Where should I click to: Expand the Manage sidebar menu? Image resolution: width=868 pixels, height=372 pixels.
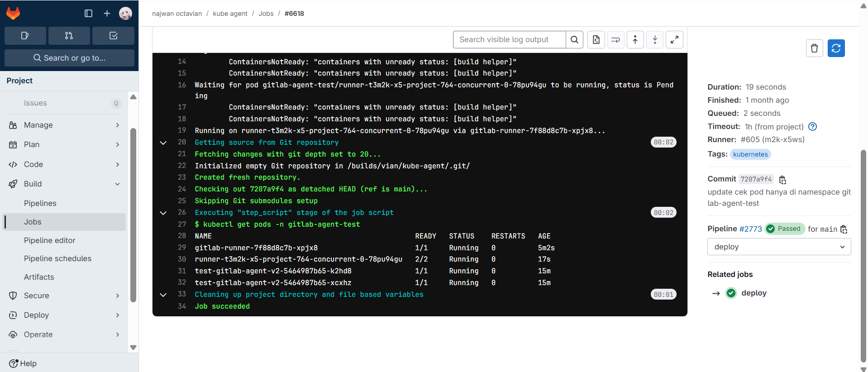point(64,125)
